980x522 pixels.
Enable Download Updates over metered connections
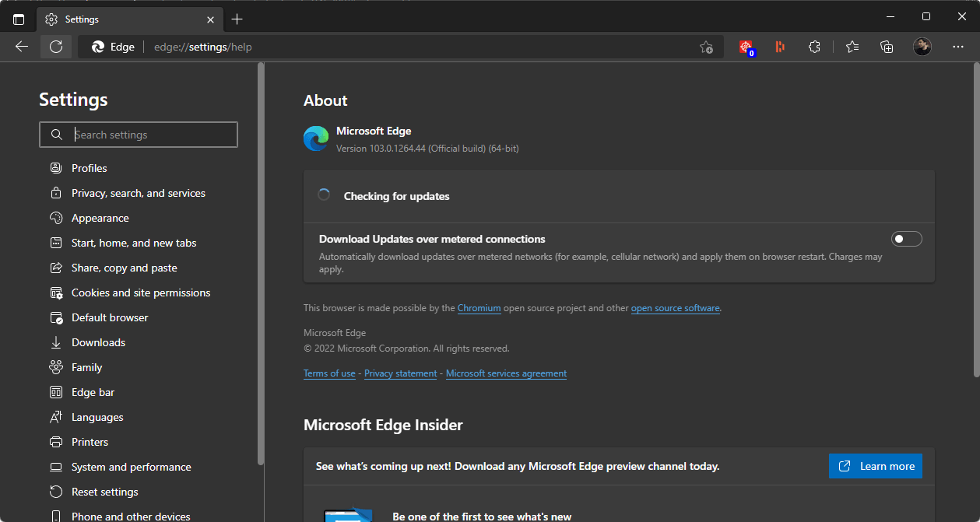906,239
